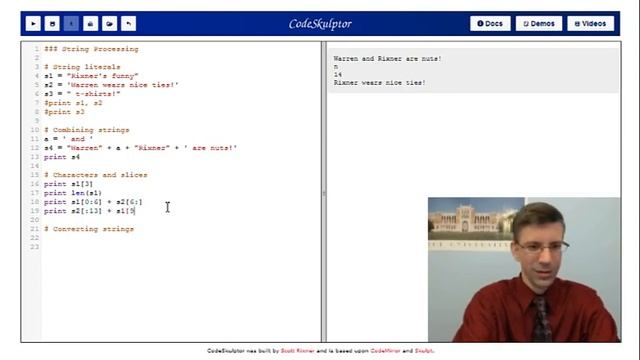
Task: Click the output line showing 'n'
Action: (336, 67)
